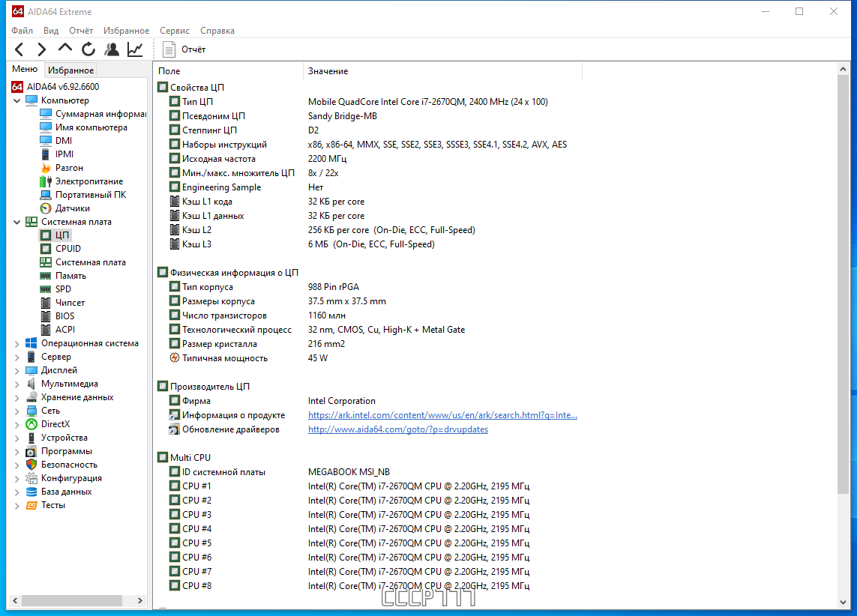This screenshot has width=857, height=616.
Task: Click the Forward navigation arrow
Action: (41, 49)
